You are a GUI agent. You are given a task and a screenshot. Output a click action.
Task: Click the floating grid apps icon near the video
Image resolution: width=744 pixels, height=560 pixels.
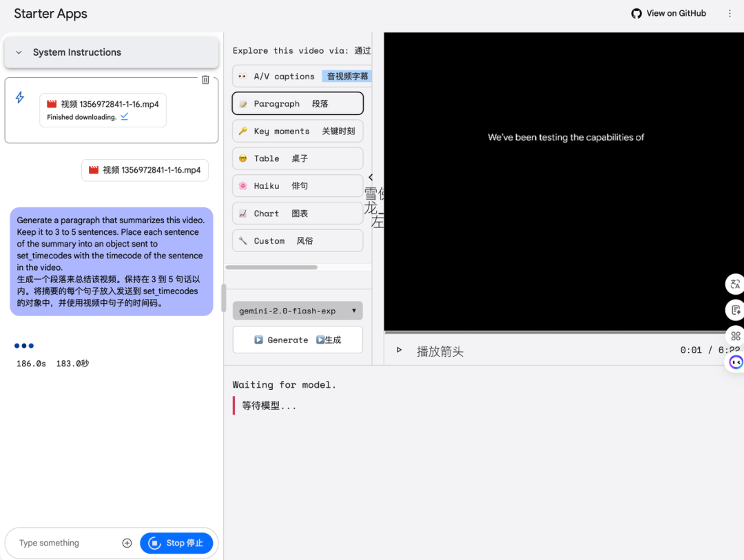click(x=734, y=335)
